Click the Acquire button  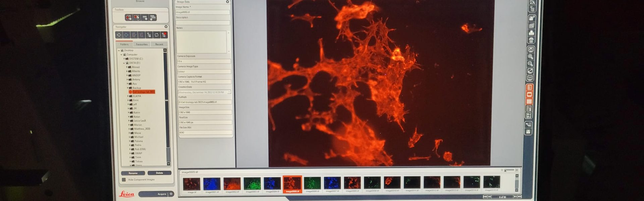156,194
